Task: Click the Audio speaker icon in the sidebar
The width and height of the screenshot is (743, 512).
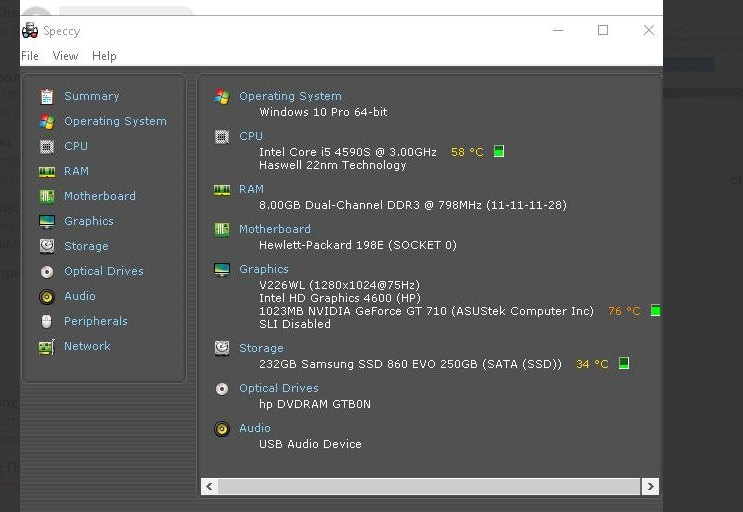Action: tap(46, 296)
